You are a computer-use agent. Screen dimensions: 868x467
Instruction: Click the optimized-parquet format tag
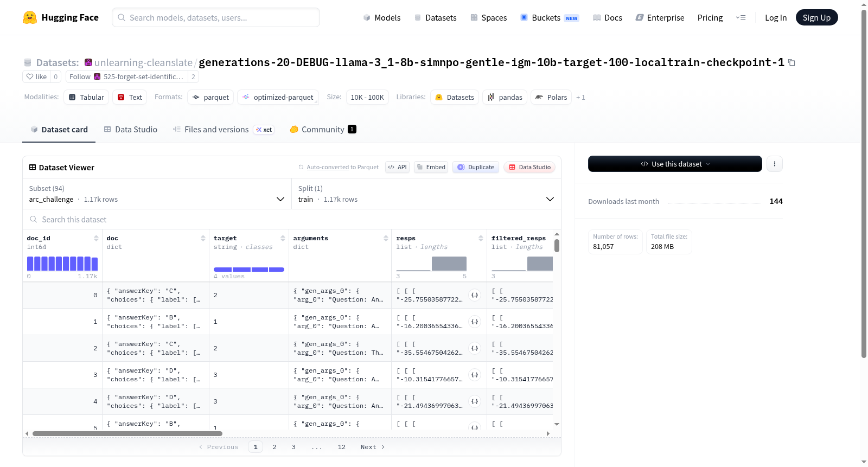pos(278,98)
